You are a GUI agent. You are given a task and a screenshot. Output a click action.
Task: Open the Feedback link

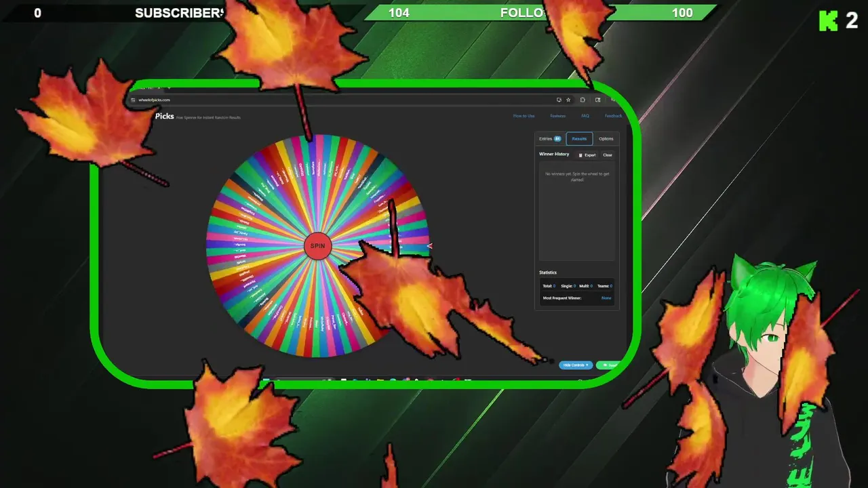pos(613,116)
